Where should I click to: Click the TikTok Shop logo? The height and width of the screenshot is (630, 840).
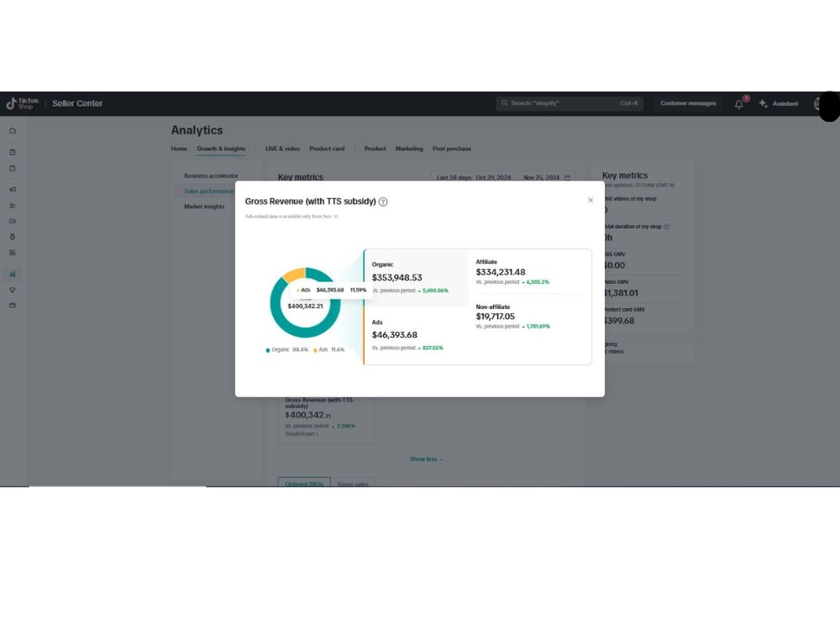coord(22,103)
